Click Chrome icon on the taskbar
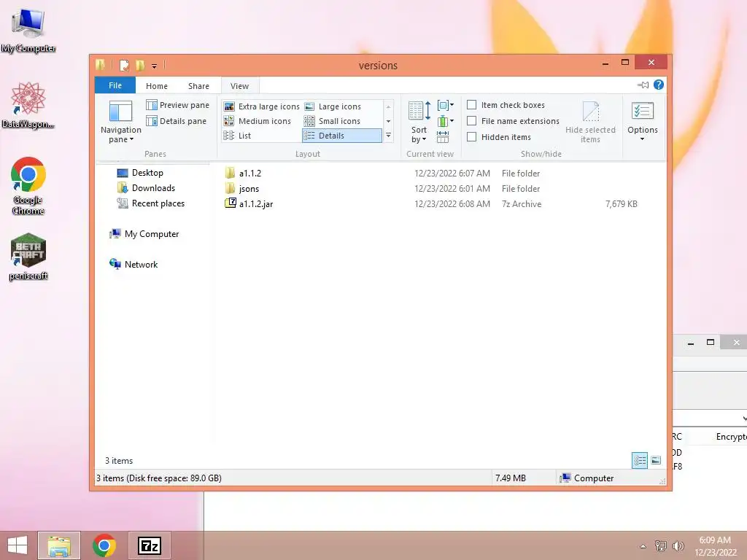 click(x=104, y=545)
